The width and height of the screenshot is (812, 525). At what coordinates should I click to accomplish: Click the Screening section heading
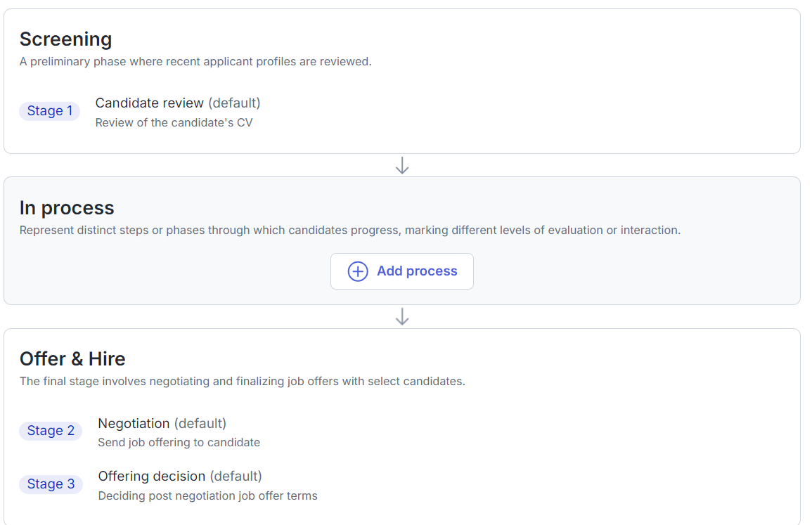coord(65,39)
